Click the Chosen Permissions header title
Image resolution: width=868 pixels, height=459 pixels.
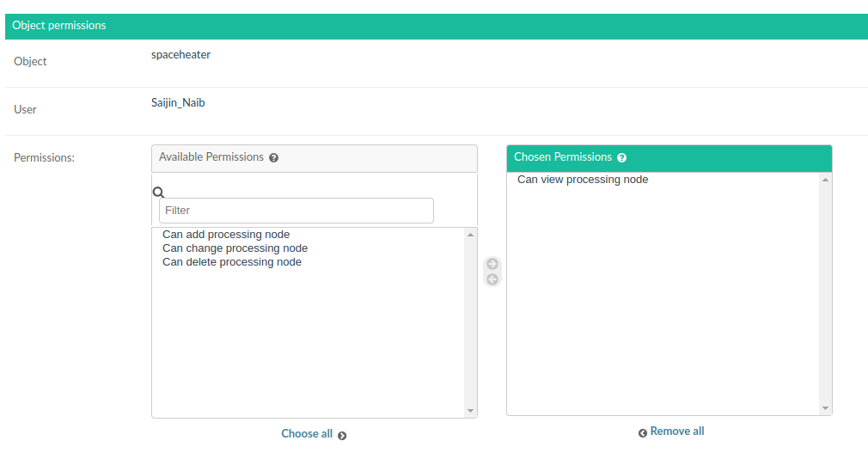pyautogui.click(x=563, y=157)
